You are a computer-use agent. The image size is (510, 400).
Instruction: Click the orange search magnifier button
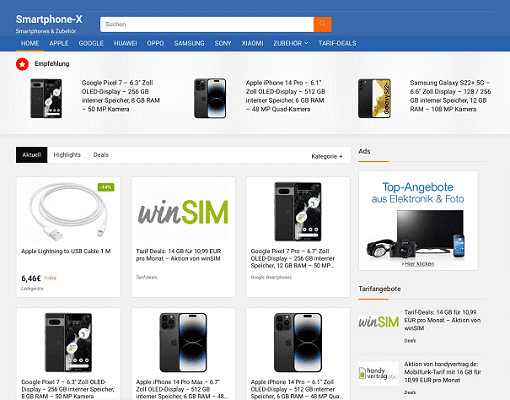point(322,24)
